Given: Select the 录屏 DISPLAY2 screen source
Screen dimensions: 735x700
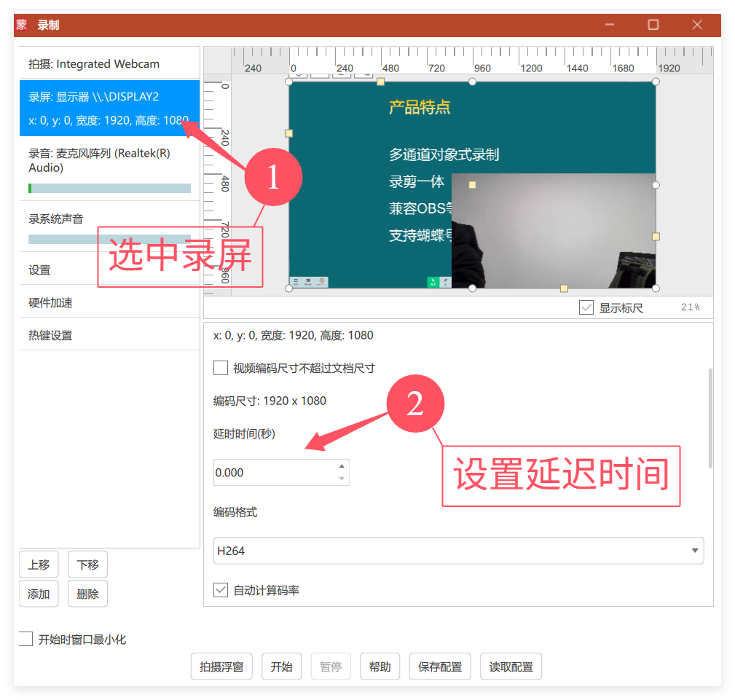Looking at the screenshot, I should [x=109, y=109].
